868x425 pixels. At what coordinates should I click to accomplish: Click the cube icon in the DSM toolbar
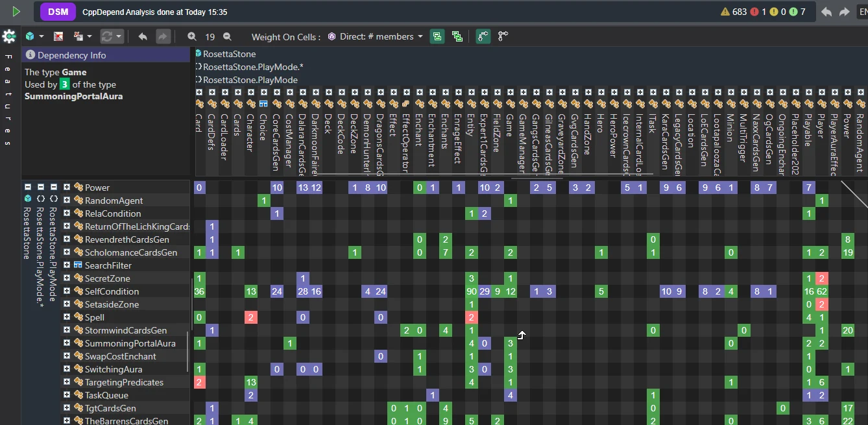30,36
